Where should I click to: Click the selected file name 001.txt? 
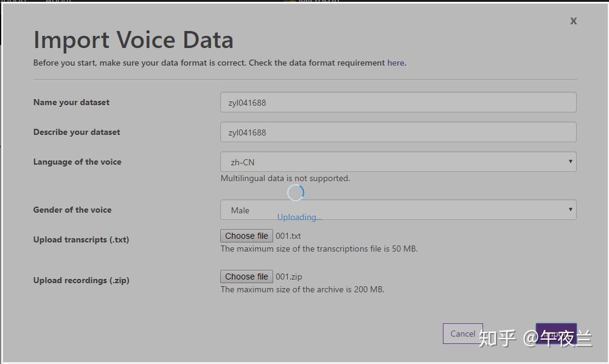pos(288,236)
